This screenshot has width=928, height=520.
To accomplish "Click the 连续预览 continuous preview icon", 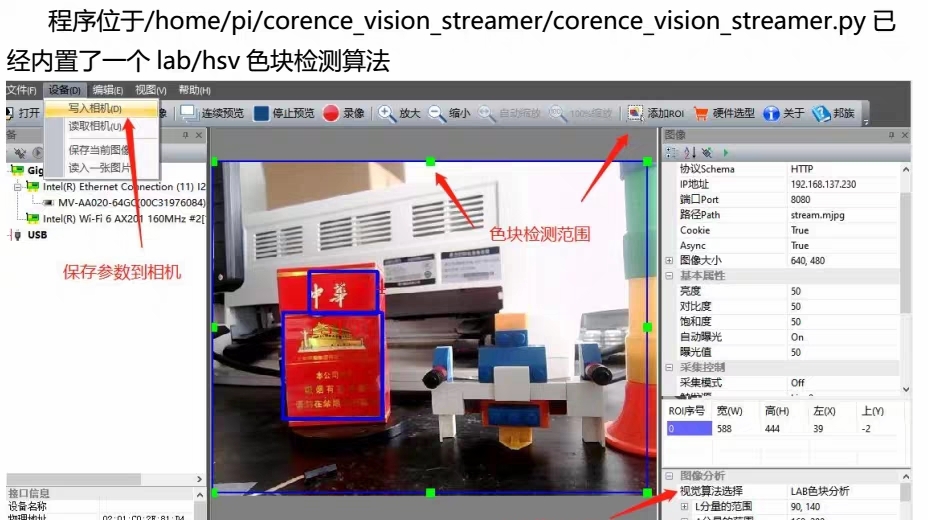I will (x=188, y=113).
